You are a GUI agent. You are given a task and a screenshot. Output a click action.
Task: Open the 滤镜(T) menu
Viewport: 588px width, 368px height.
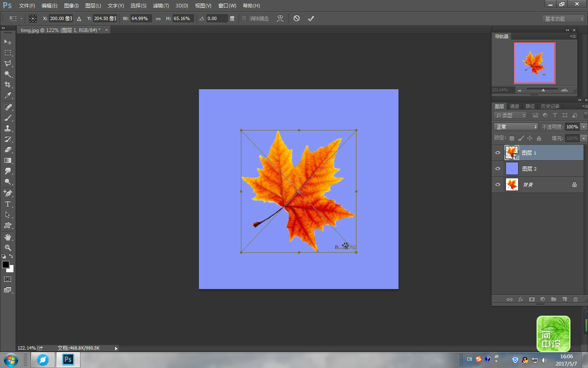pyautogui.click(x=160, y=6)
